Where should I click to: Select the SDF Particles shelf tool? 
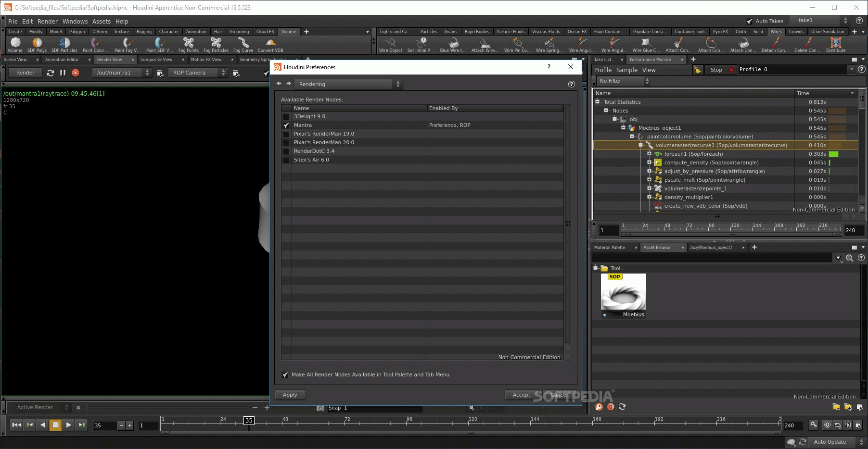(x=64, y=45)
